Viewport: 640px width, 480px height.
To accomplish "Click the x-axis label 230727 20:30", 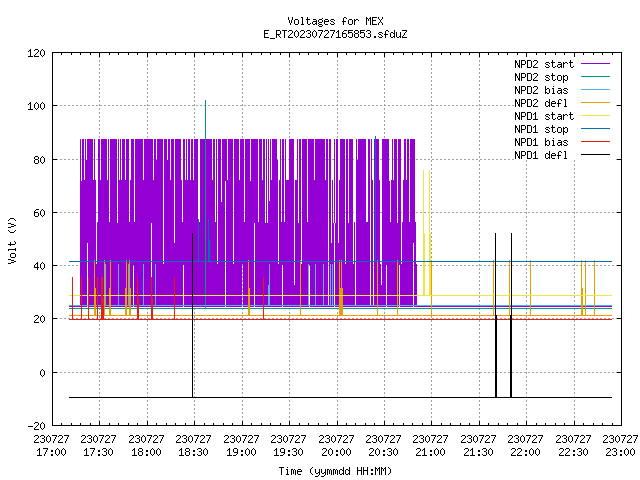I will tap(383, 446).
